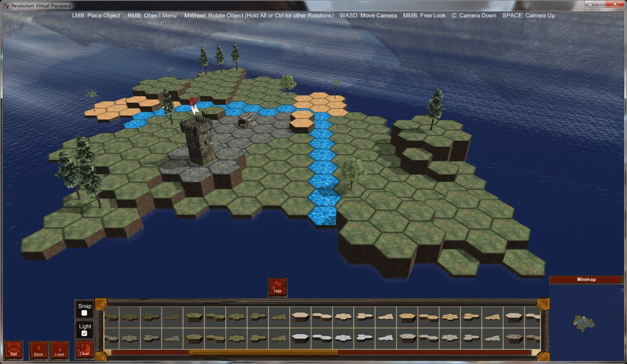Image resolution: width=627 pixels, height=364 pixels.
Task: Click the Exit button icon
Action: [x=14, y=350]
